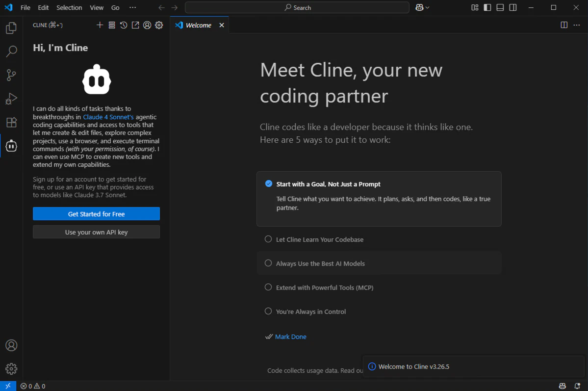Go back with the left arrow
588x391 pixels.
point(162,7)
